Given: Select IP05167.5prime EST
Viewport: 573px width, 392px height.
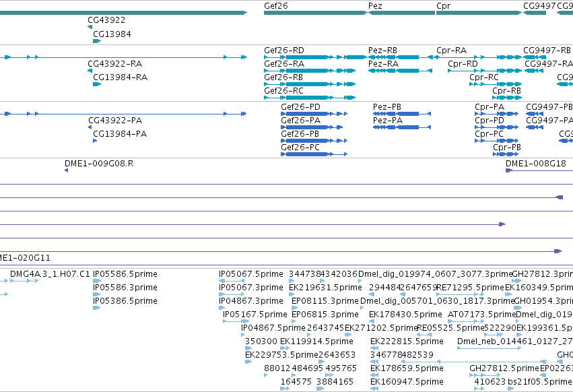Looking at the screenshot, I should point(255,315).
